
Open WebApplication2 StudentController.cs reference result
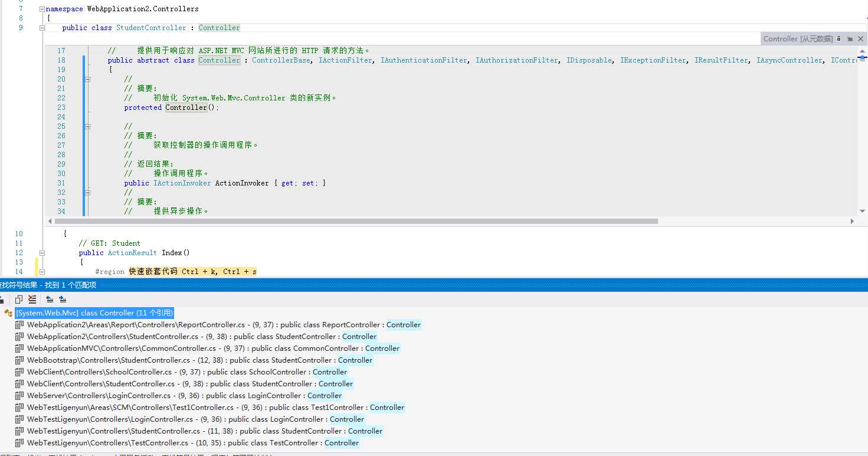(x=202, y=337)
